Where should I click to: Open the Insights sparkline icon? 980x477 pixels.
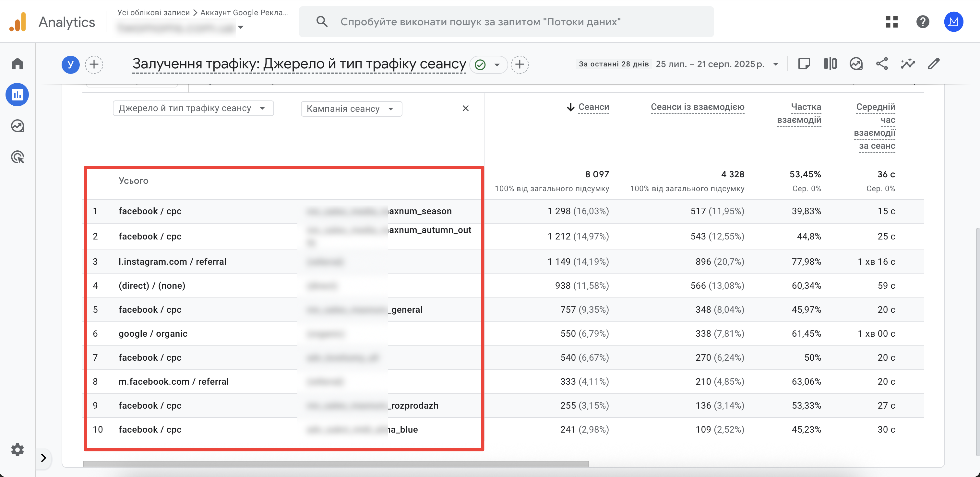coord(908,64)
